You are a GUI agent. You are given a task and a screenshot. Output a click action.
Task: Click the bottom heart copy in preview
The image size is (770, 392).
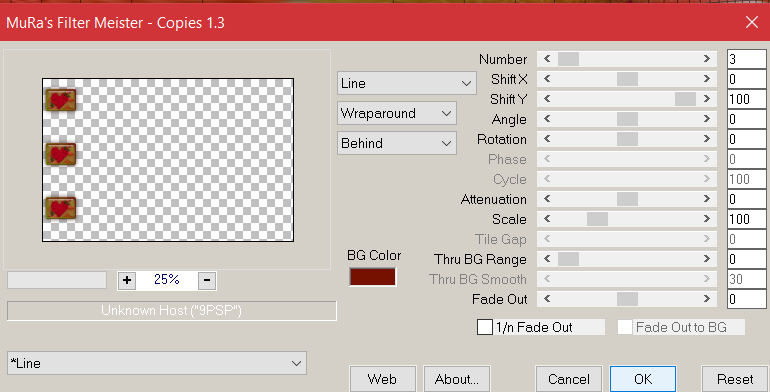point(60,208)
